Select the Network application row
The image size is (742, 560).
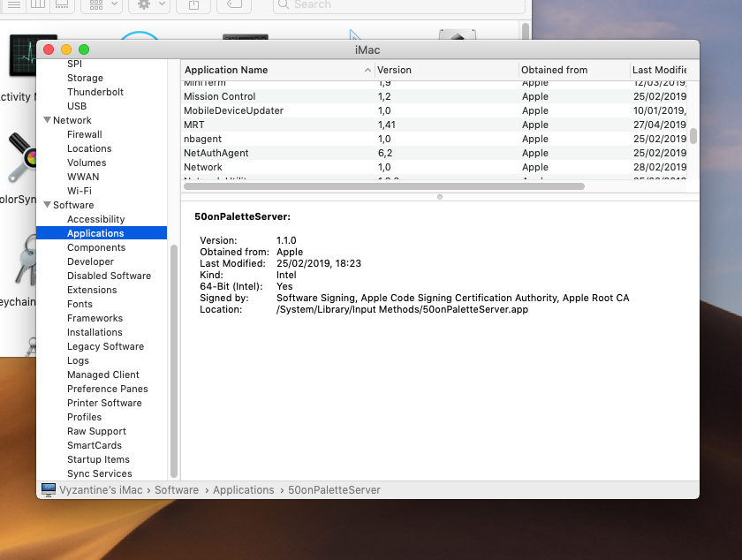(434, 167)
